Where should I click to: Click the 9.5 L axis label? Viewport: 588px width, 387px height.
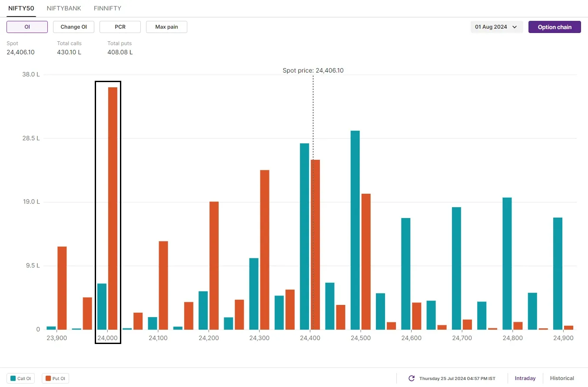click(x=33, y=266)
